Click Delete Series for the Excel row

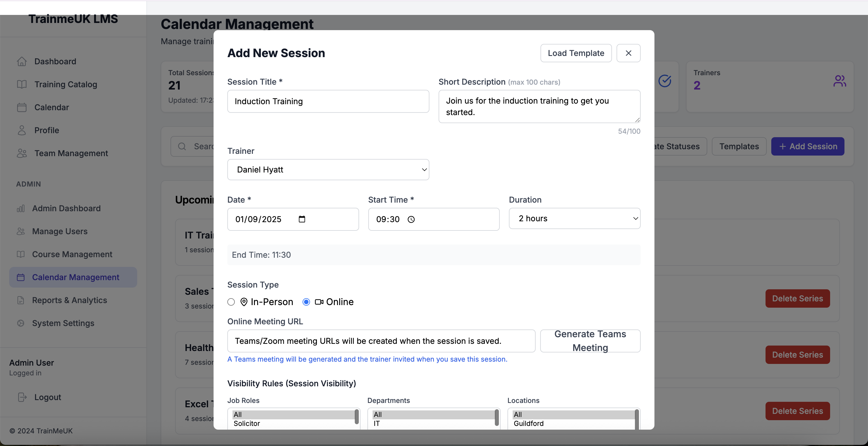click(797, 411)
